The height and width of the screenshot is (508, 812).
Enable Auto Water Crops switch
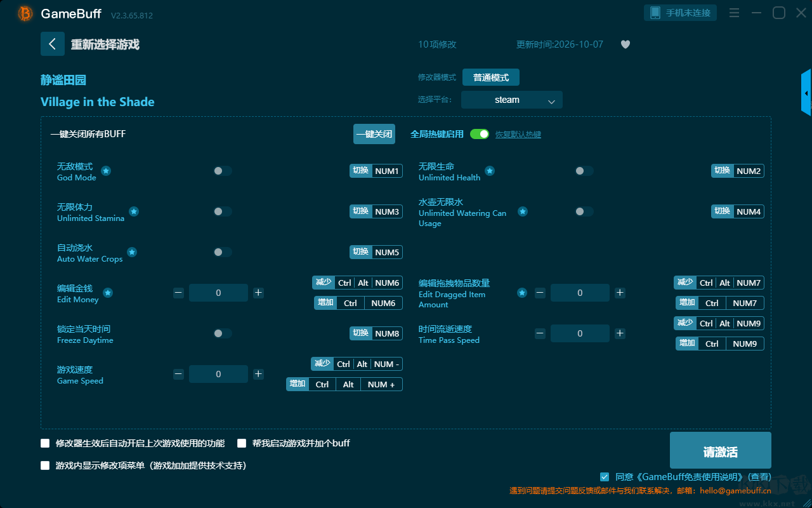point(223,252)
